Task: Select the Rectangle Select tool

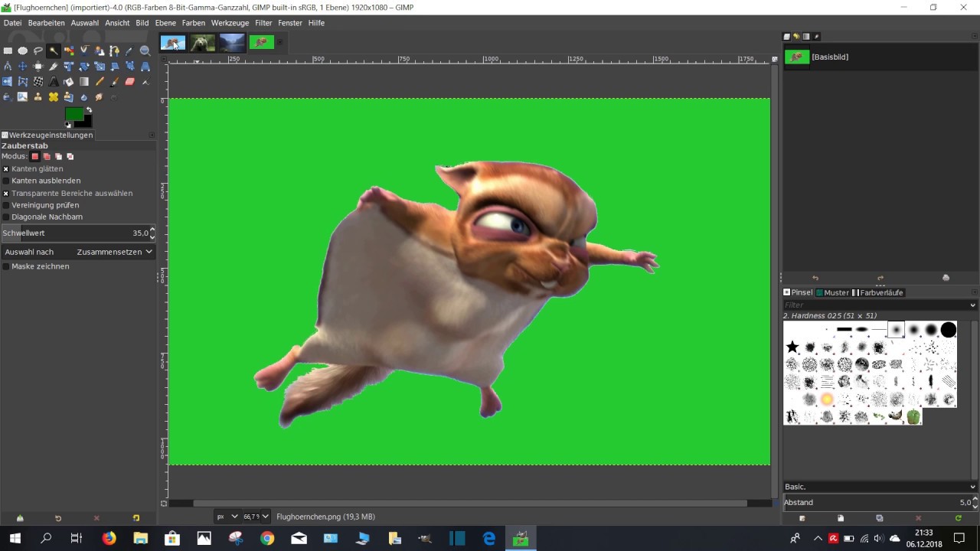Action: click(8, 51)
